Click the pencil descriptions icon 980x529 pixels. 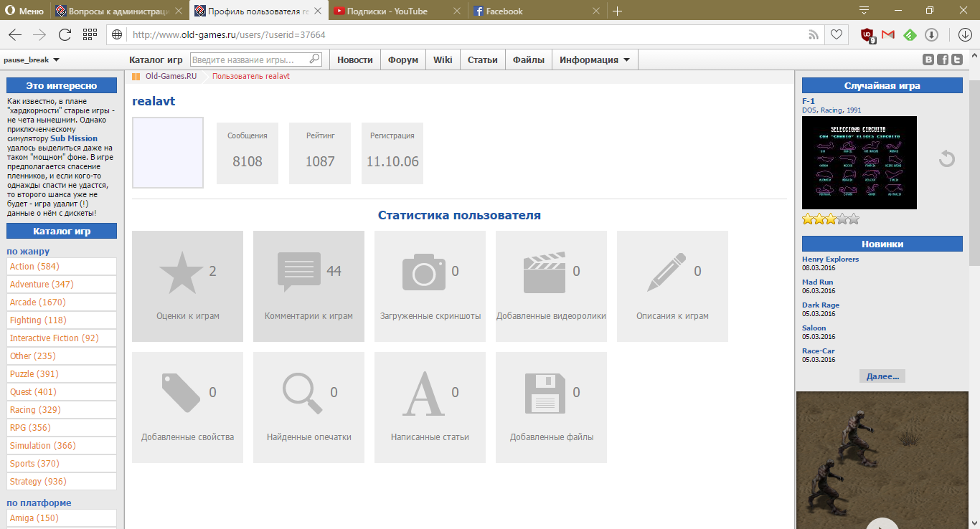667,272
